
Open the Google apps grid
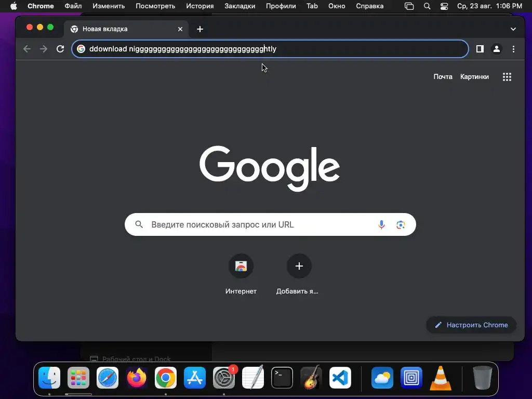coord(507,77)
